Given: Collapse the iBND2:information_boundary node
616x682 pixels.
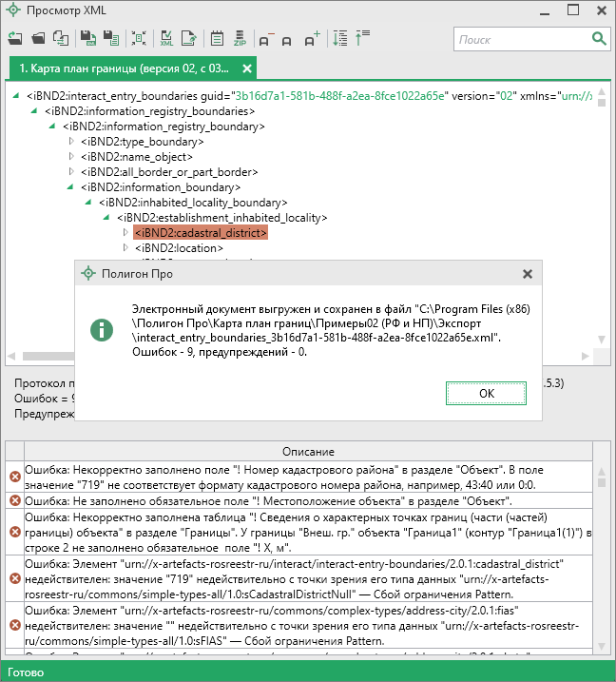Looking at the screenshot, I should coord(70,187).
